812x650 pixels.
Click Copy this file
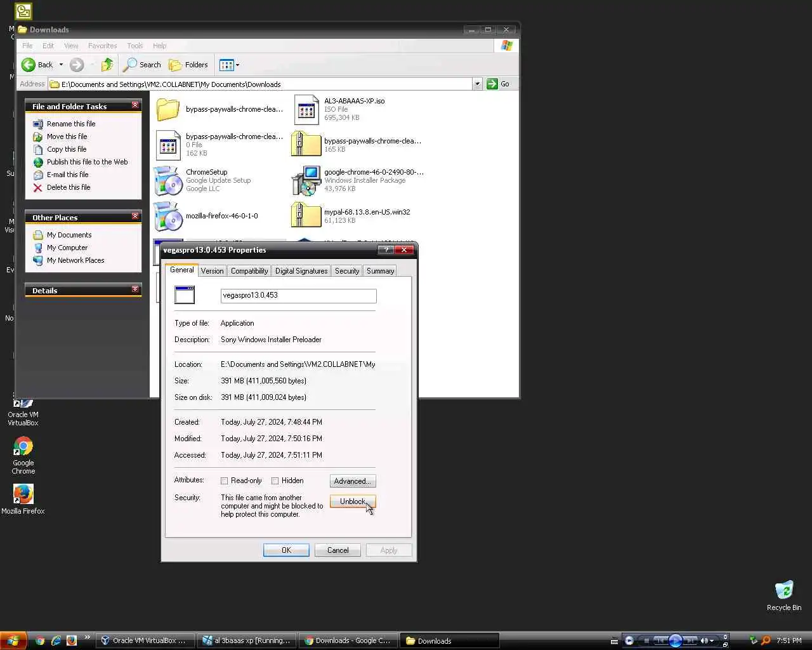pos(67,149)
